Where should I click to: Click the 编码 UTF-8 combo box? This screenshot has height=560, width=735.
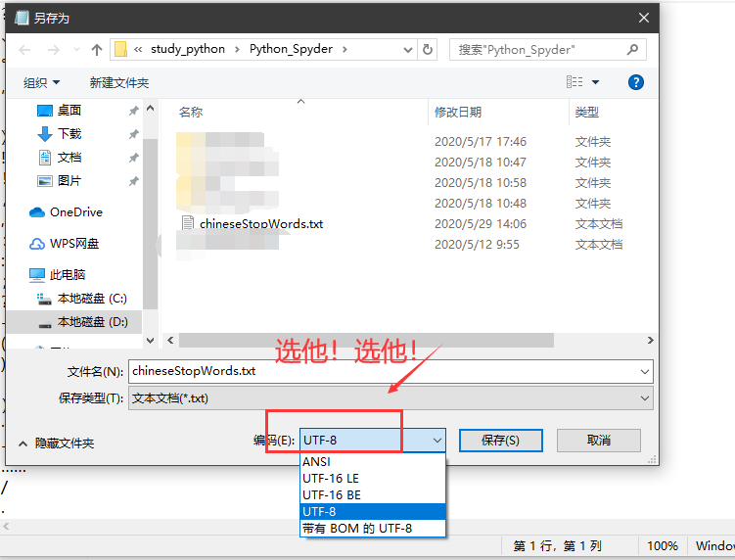click(x=372, y=441)
